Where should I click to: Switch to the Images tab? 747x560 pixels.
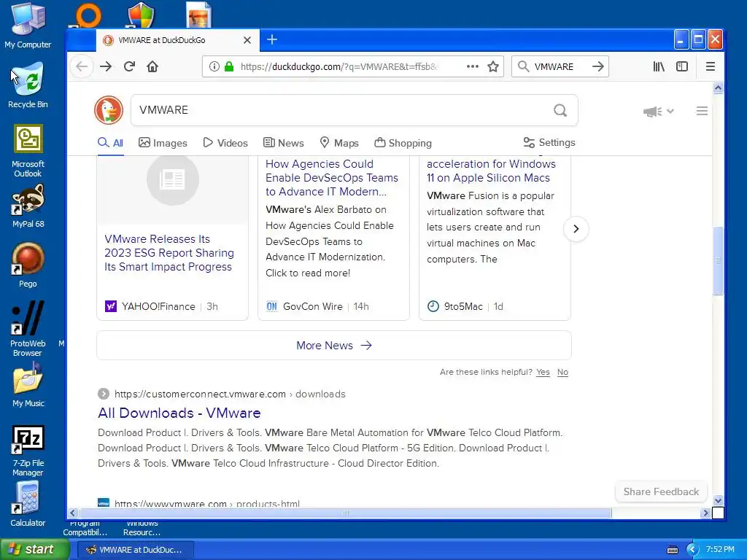[163, 143]
